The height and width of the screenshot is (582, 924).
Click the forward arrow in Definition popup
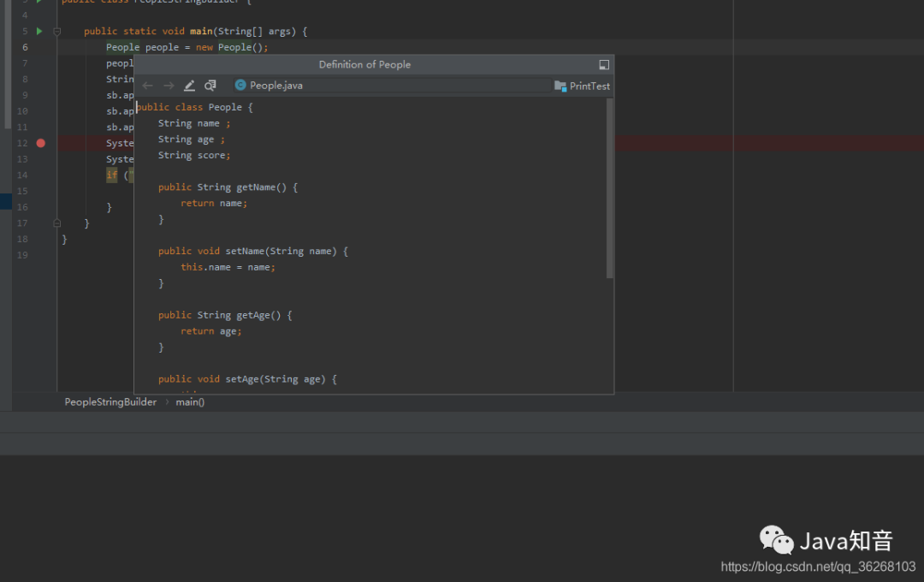click(169, 86)
